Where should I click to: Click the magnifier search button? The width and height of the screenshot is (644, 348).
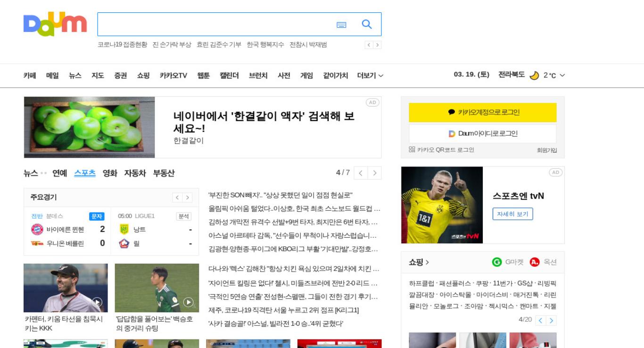point(367,24)
